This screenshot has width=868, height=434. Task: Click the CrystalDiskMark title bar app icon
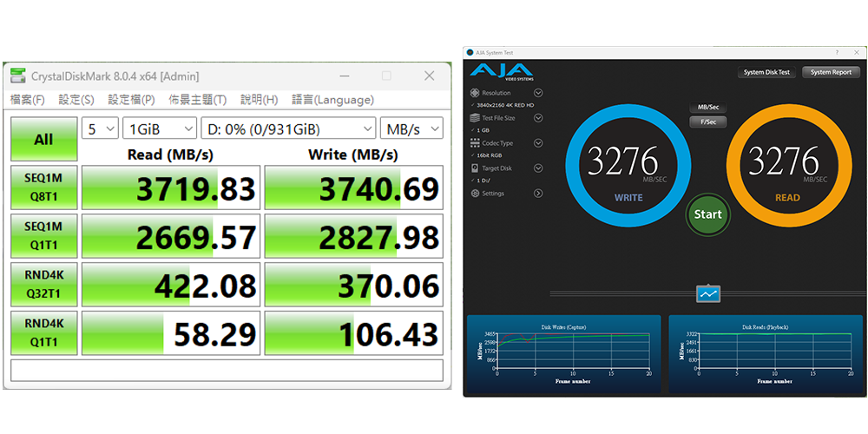(17, 76)
